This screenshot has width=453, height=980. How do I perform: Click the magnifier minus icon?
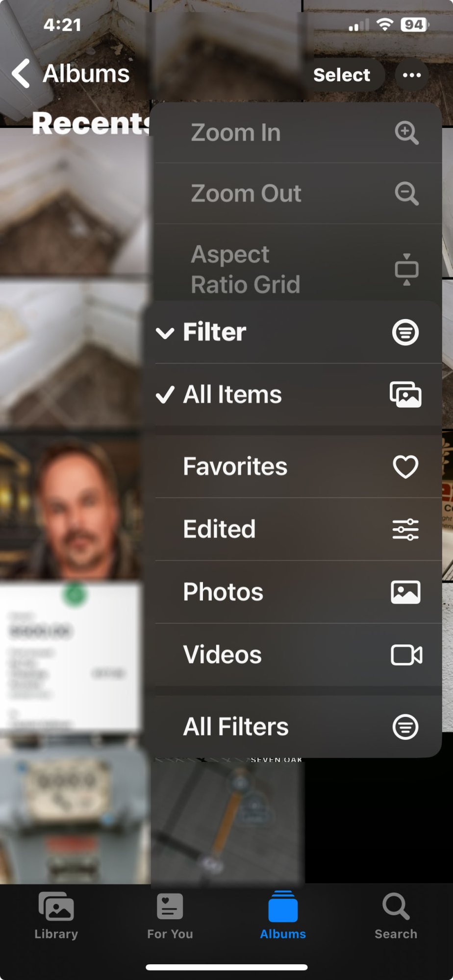pyautogui.click(x=406, y=194)
